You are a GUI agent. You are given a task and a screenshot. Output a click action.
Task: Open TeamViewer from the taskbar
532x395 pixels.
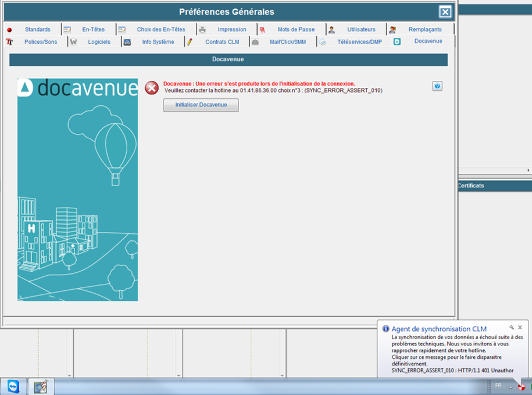(13, 386)
